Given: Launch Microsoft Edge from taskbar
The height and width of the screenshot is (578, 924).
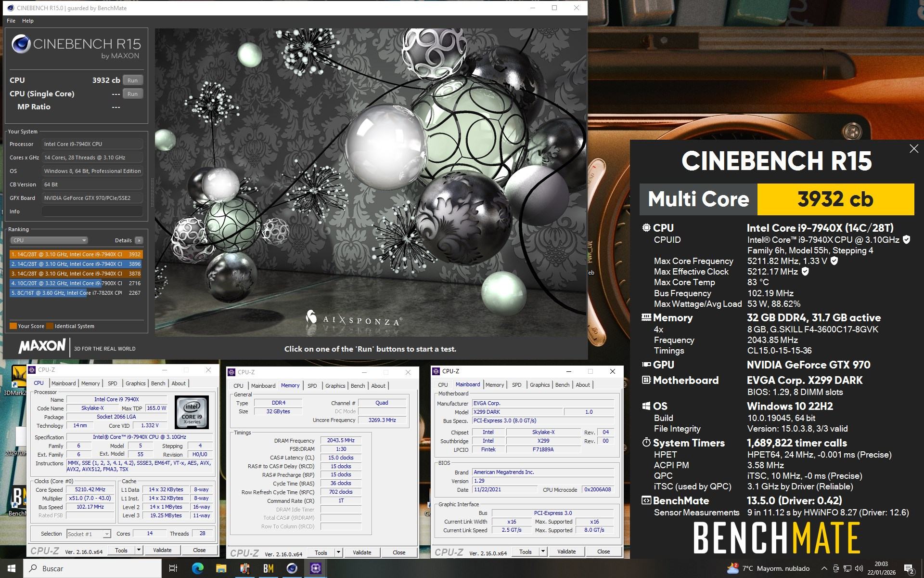Looking at the screenshot, I should pos(197,568).
